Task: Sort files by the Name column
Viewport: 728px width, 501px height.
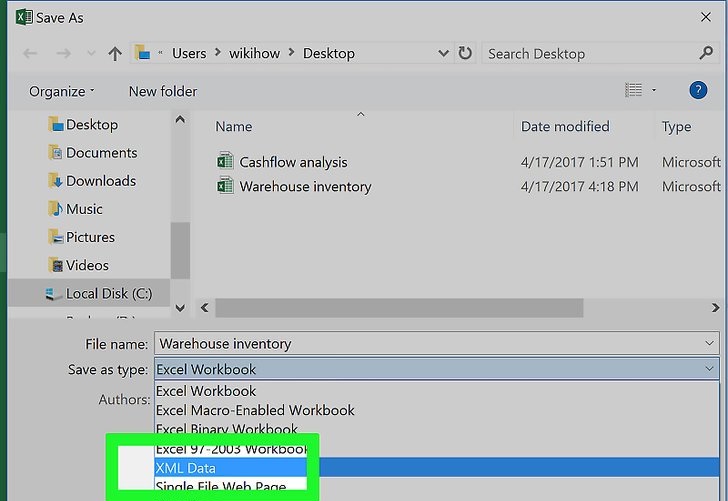Action: click(234, 126)
